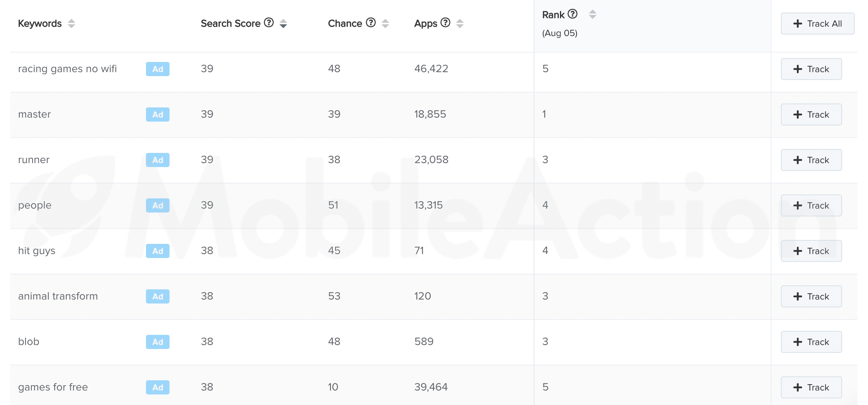Click the Ad badge beside hit guys
Image resolution: width=868 pixels, height=405 pixels.
point(158,251)
